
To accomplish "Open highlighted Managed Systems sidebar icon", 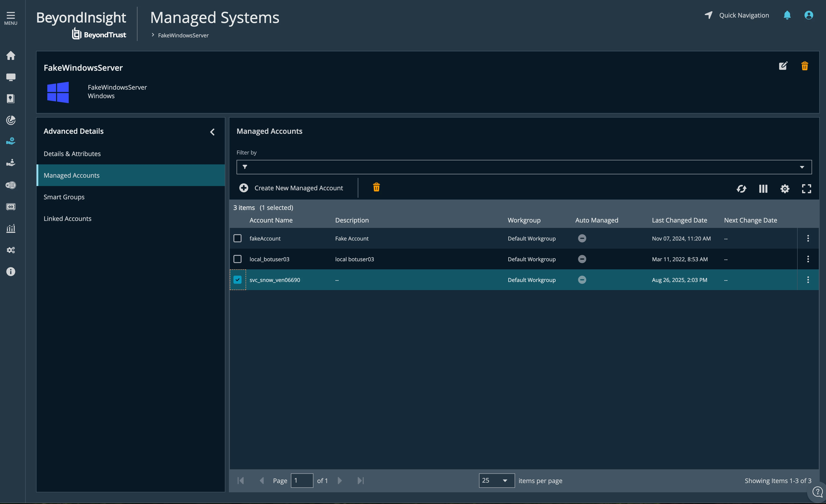I will [11, 141].
